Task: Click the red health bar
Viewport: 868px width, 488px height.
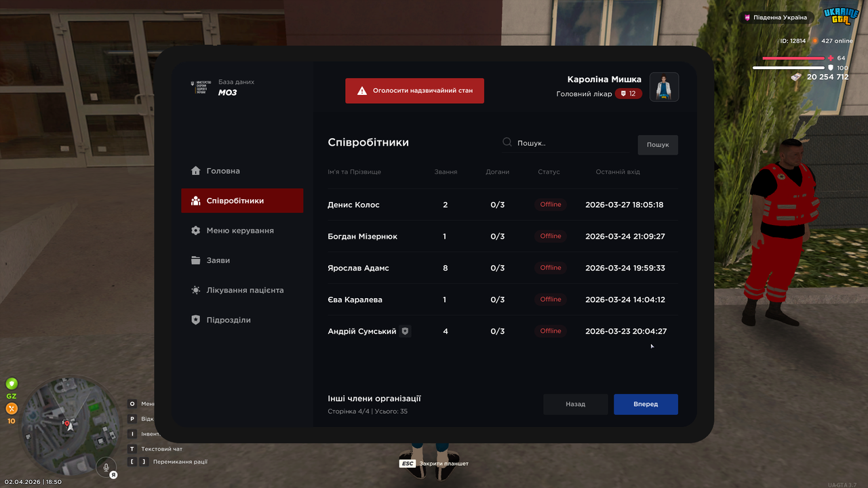Action: 794,58
